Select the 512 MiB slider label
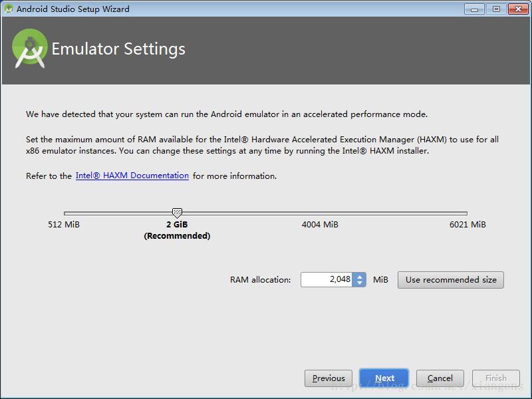The height and width of the screenshot is (399, 532). point(64,225)
